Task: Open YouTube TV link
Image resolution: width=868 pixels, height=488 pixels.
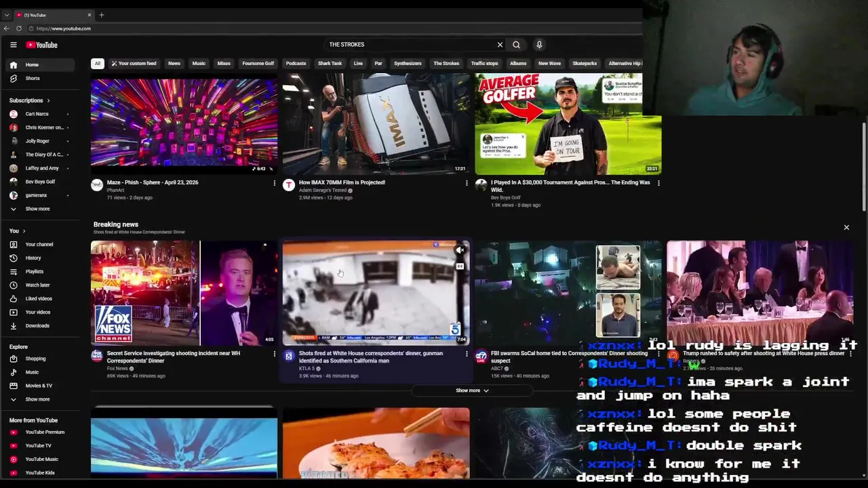Action: (41, 446)
